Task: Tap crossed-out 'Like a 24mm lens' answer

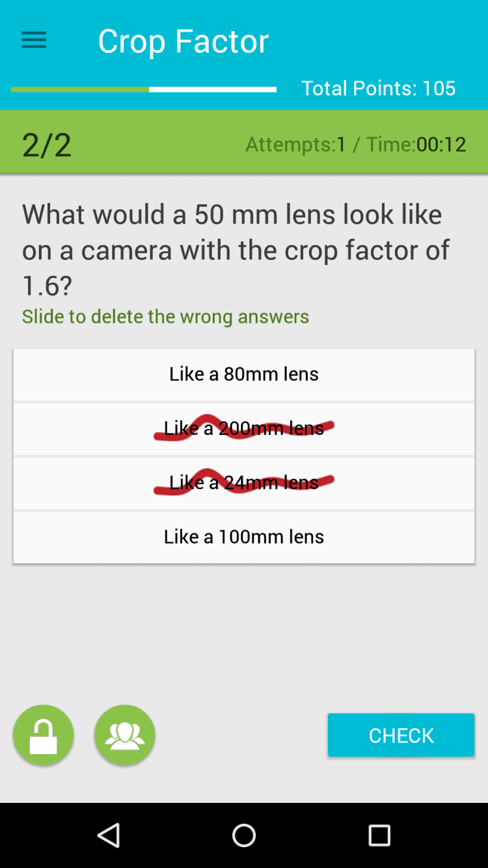Action: [x=244, y=483]
